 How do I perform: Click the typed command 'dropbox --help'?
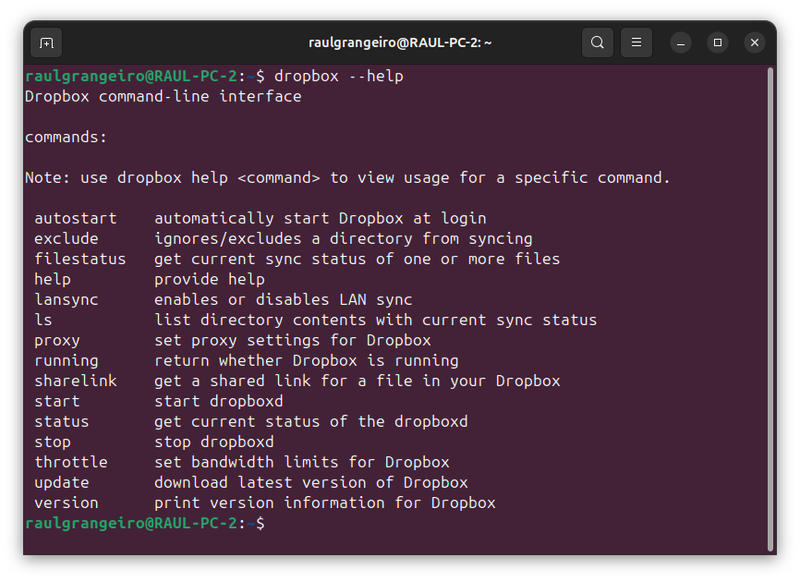(338, 76)
